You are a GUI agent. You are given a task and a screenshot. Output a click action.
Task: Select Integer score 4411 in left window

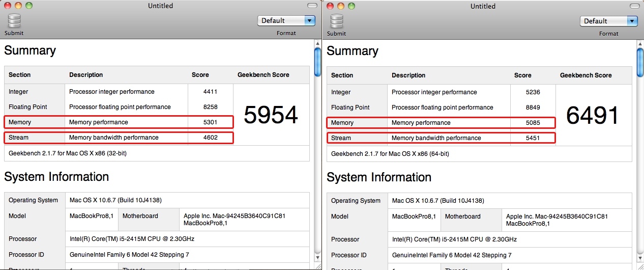211,92
